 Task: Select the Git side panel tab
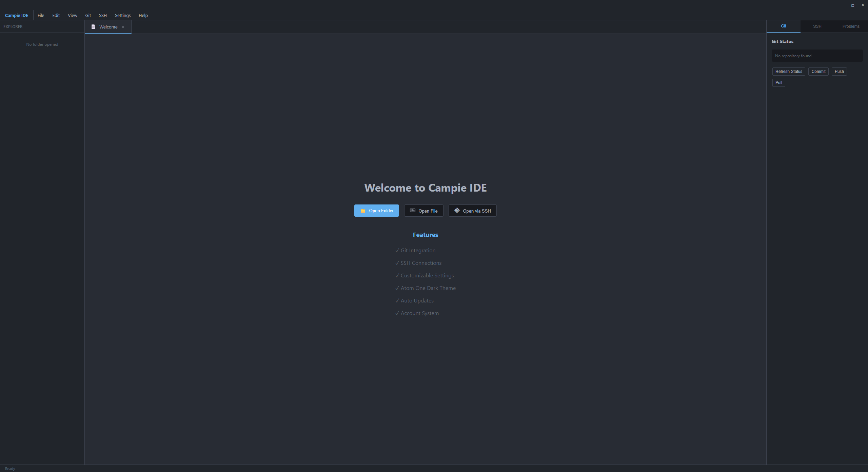click(x=783, y=26)
